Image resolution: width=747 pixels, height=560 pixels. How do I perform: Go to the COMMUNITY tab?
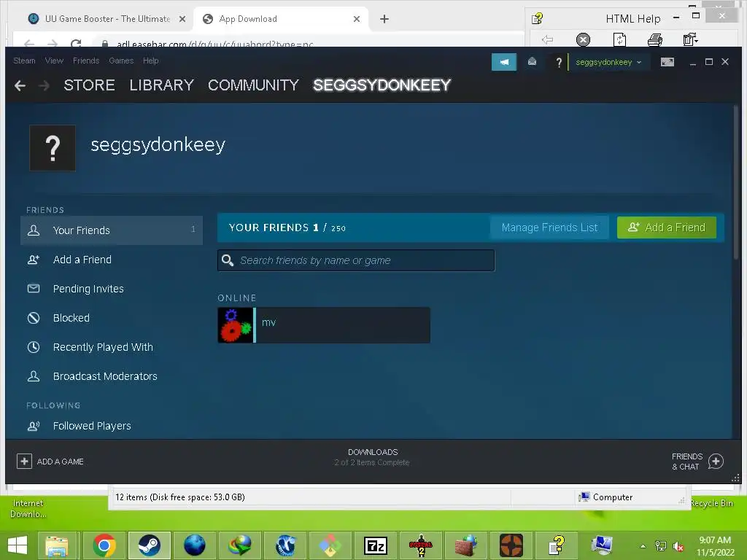tap(253, 85)
